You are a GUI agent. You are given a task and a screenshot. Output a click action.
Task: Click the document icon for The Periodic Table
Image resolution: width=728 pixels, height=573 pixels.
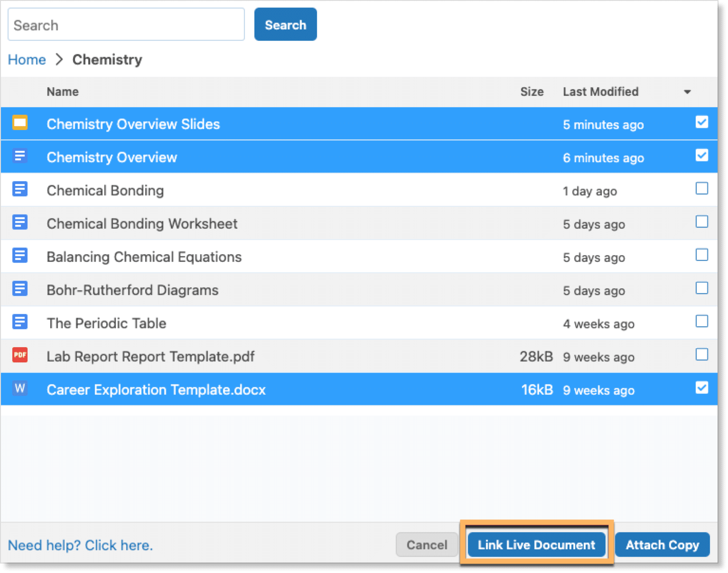click(20, 322)
